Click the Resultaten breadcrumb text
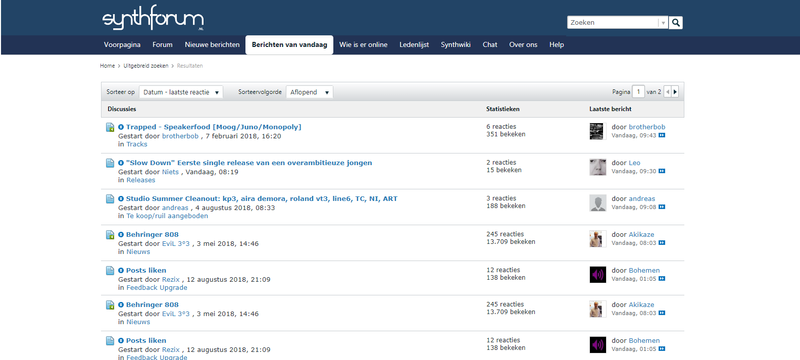This screenshot has height=360, width=800. (x=190, y=66)
